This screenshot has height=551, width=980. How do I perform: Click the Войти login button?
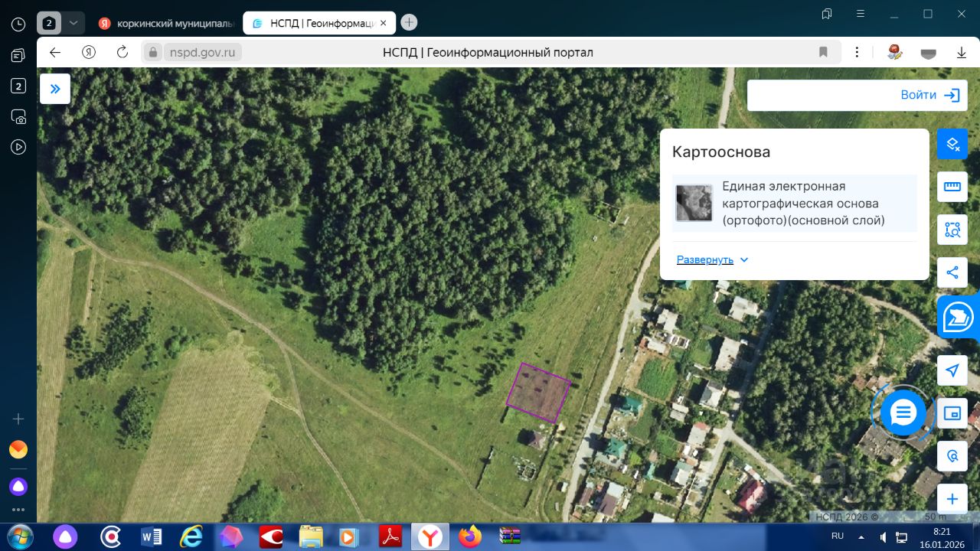929,95
